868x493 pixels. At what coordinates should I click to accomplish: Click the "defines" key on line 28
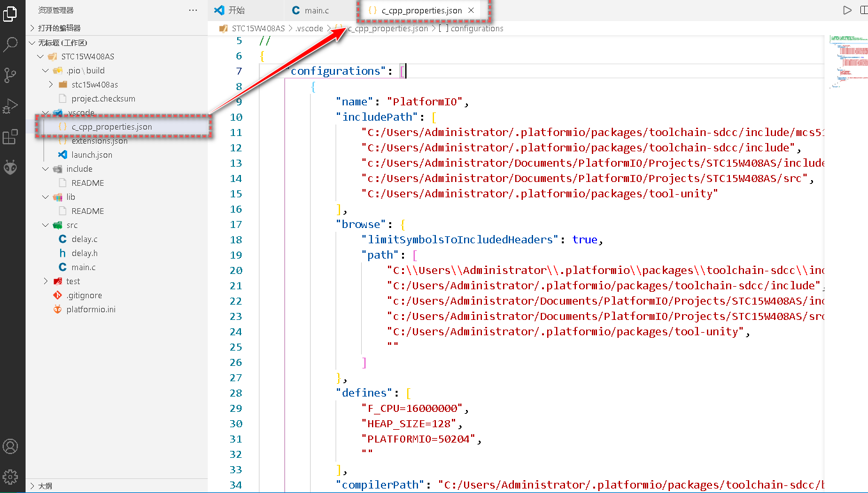[364, 393]
